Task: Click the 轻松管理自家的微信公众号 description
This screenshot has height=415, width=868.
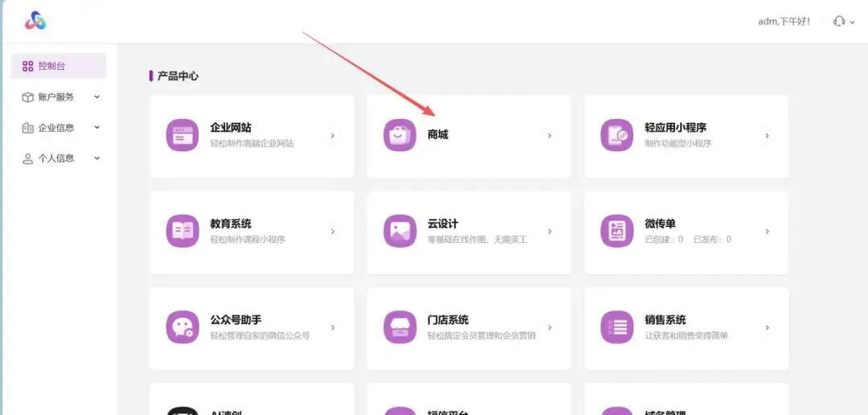Action: coord(260,335)
